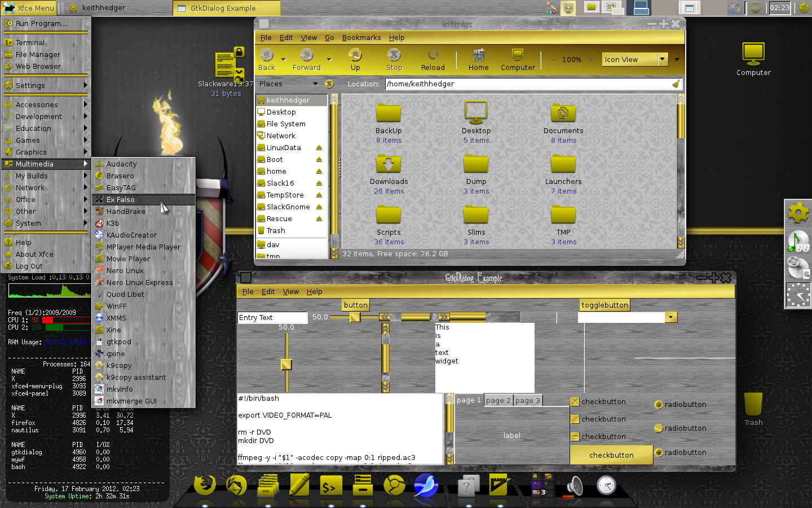Open the Back history dropdown arrow
The height and width of the screenshot is (508, 812).
[x=284, y=59]
